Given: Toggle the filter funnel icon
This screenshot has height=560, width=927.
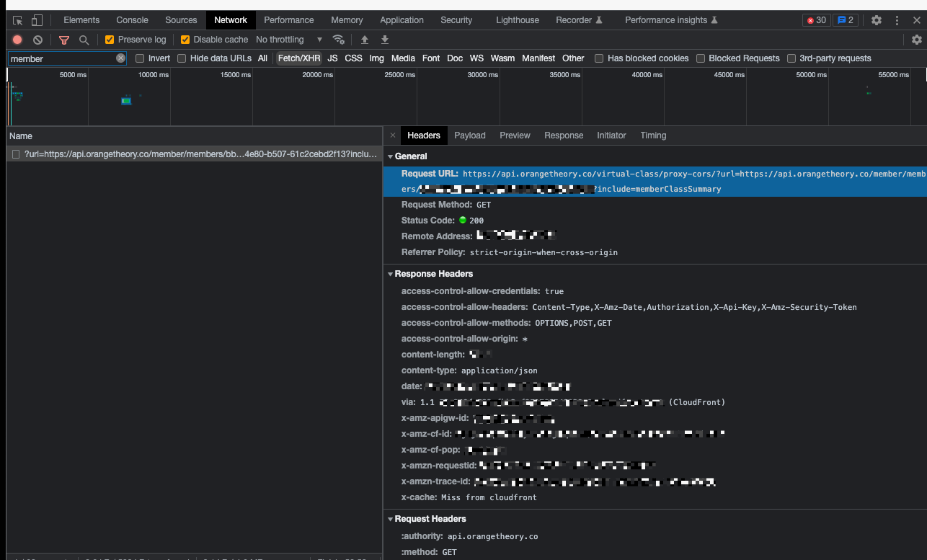Looking at the screenshot, I should 64,40.
